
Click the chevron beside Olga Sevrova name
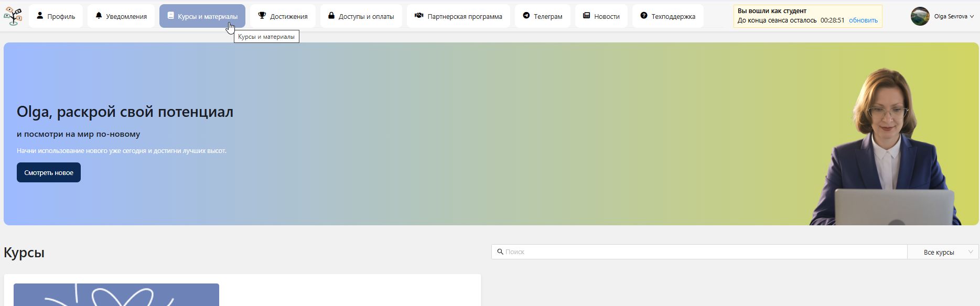point(972,17)
